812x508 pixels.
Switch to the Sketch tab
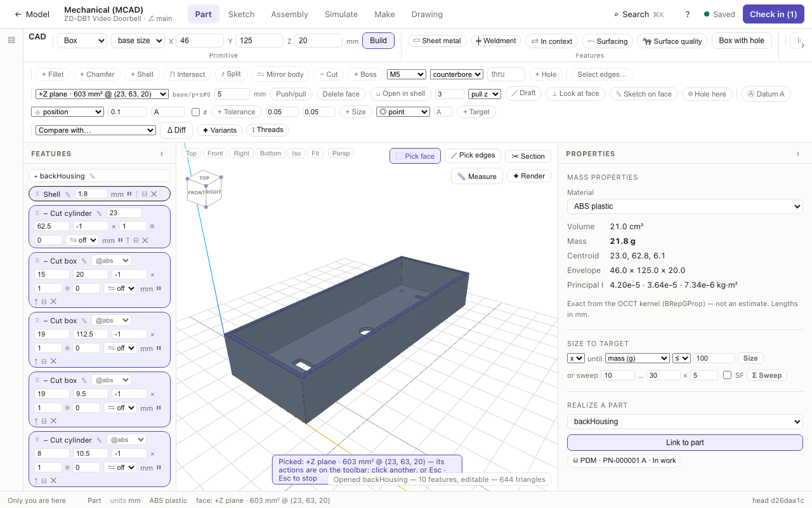tap(241, 14)
